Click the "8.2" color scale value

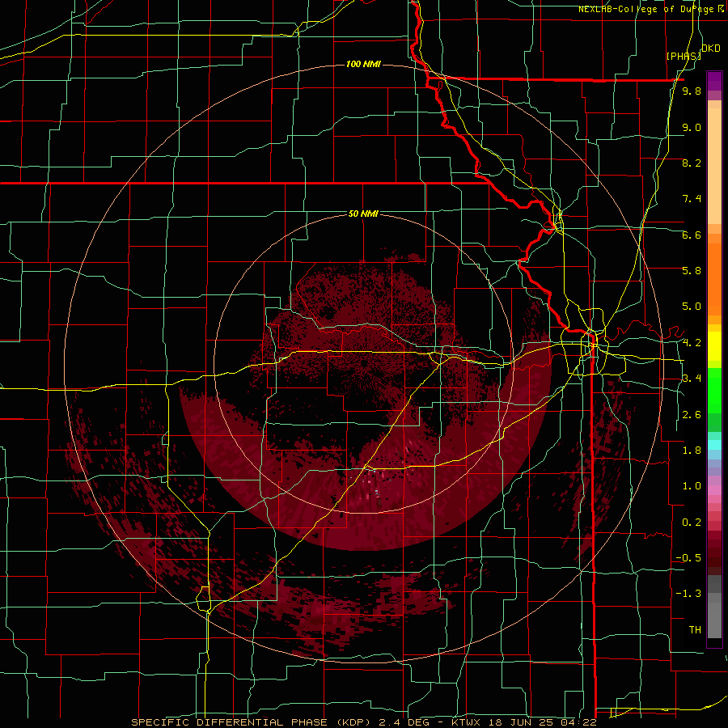coord(692,163)
